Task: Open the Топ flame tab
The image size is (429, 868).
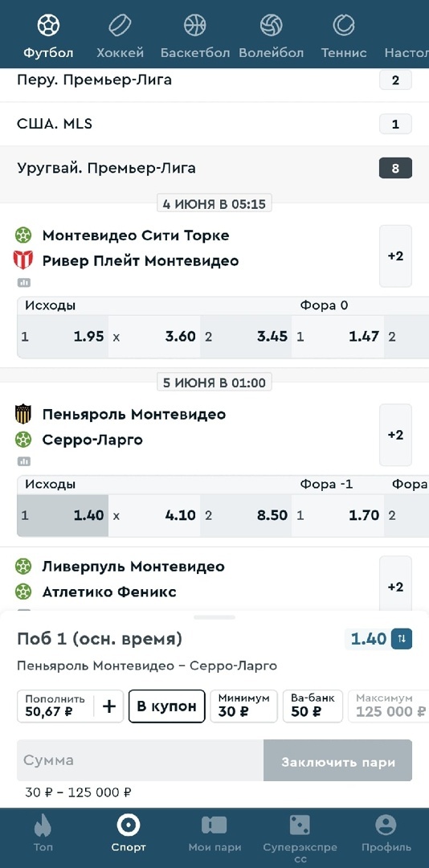Action: pos(43,835)
